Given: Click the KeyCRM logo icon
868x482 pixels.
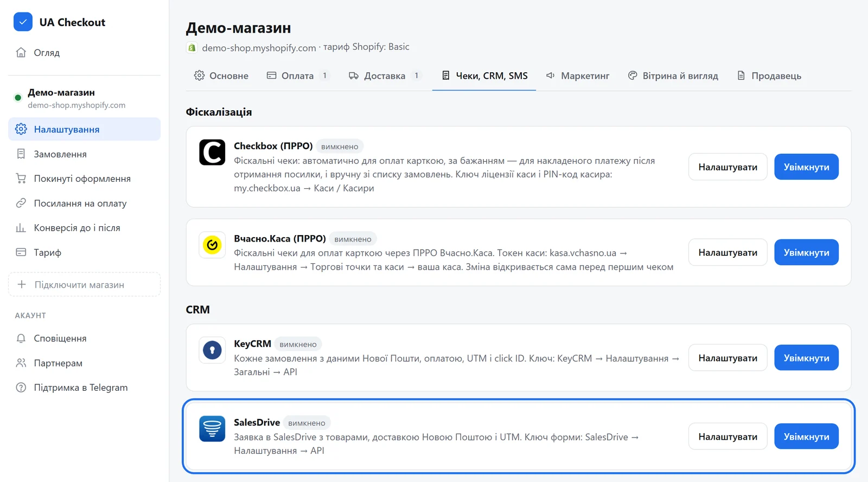Looking at the screenshot, I should [x=212, y=350].
